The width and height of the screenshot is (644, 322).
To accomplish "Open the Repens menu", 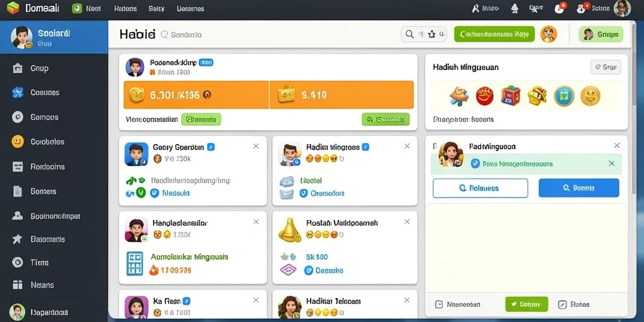I will point(125,9).
